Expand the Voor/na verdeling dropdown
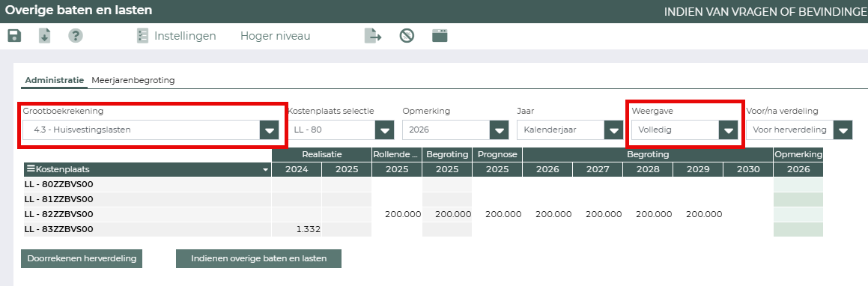 843,130
